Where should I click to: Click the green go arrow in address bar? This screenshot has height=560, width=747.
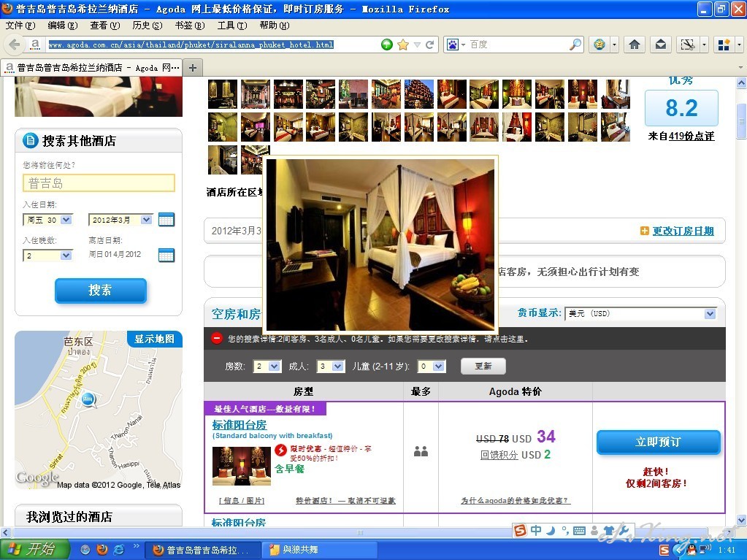pyautogui.click(x=387, y=45)
